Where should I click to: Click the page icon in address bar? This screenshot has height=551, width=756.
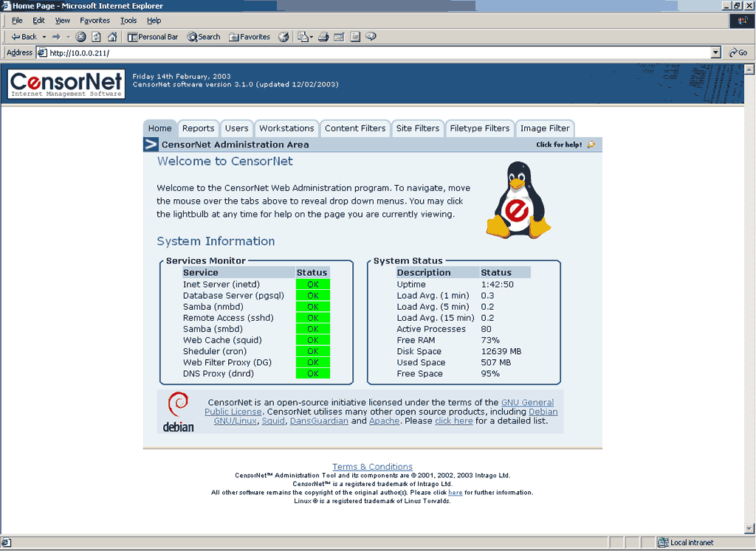(42, 53)
